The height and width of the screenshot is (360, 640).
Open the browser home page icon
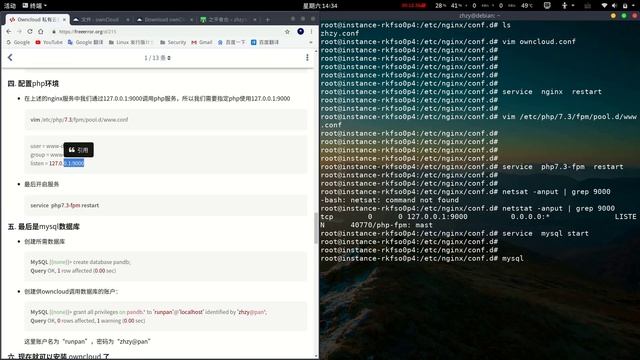(x=41, y=31)
